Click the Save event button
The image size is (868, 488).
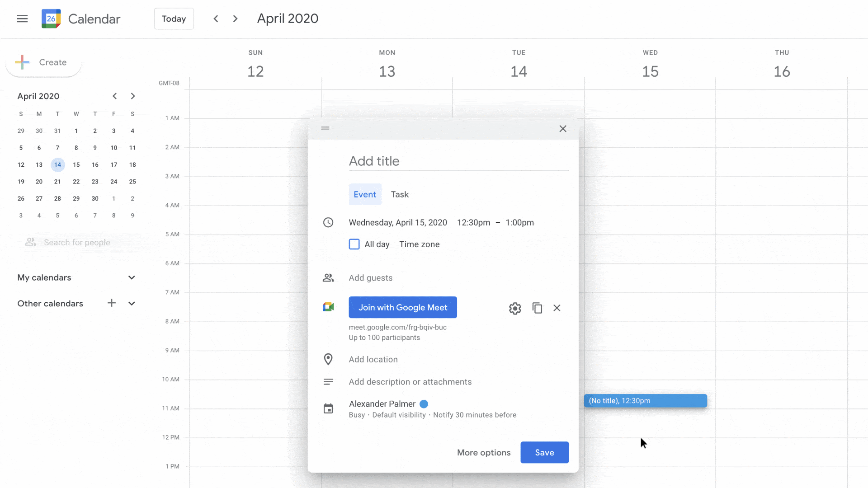click(544, 452)
